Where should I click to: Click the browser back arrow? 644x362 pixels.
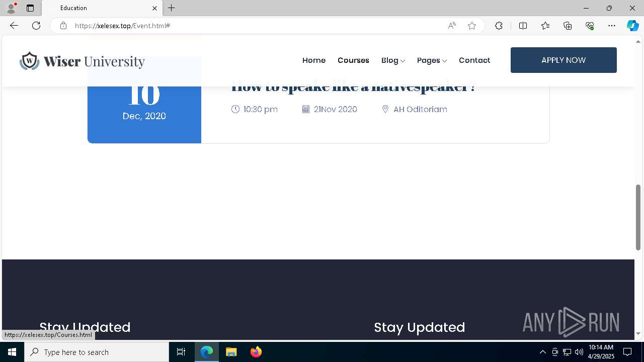(14, 26)
